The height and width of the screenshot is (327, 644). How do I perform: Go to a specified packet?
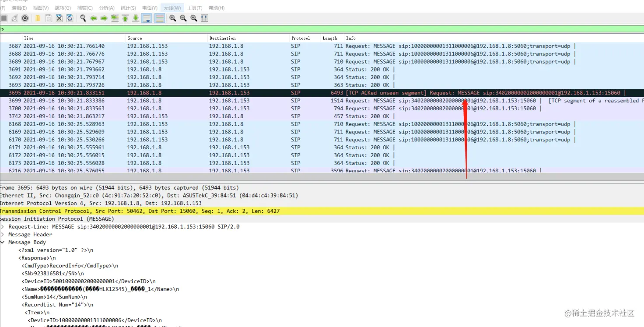tap(115, 18)
